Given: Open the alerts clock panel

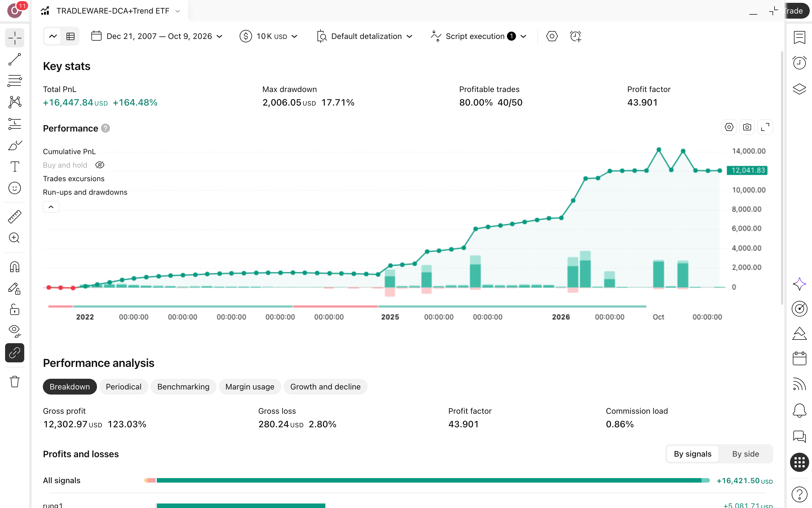Looking at the screenshot, I should tap(799, 63).
